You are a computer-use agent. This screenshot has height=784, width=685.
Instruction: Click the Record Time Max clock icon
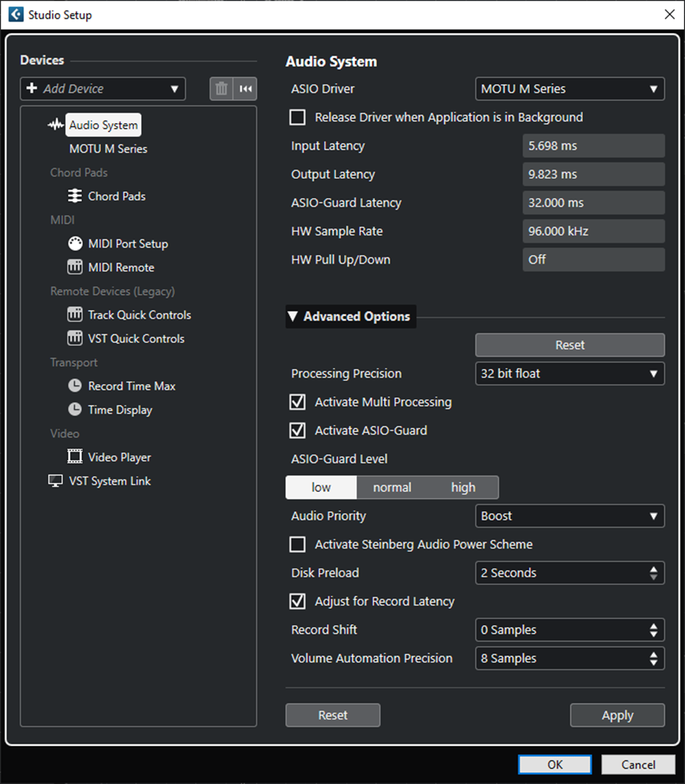coord(75,386)
